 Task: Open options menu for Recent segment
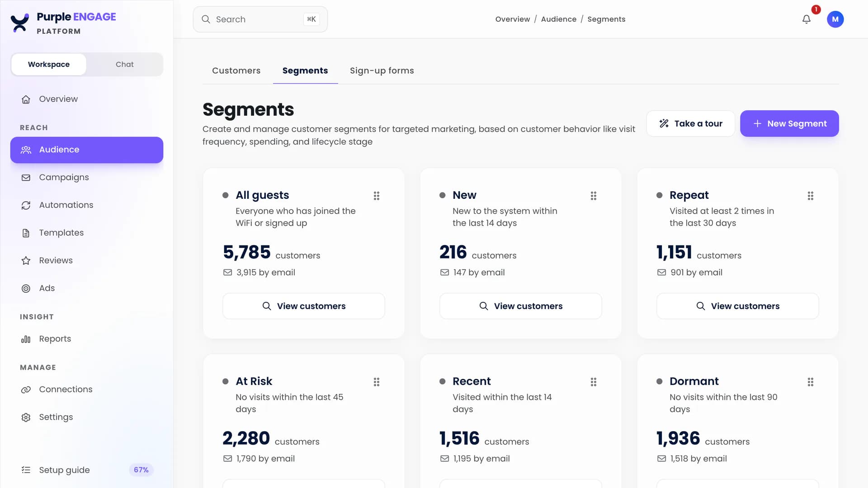pos(593,382)
